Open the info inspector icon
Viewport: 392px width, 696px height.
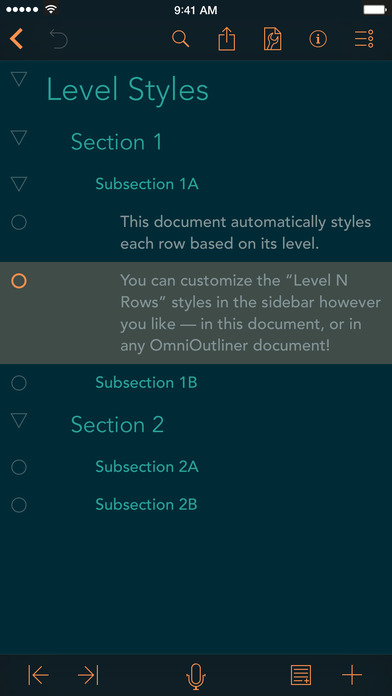(x=318, y=39)
